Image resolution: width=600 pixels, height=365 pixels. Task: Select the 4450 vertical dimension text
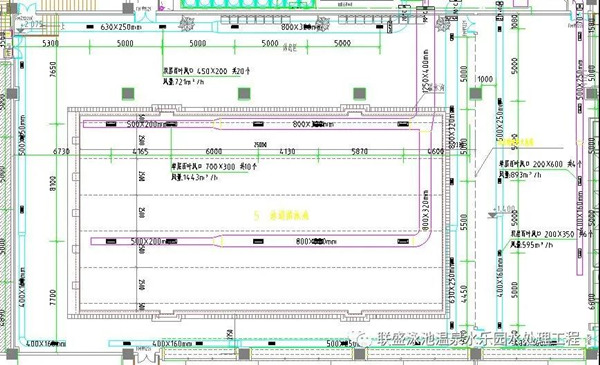point(464,294)
